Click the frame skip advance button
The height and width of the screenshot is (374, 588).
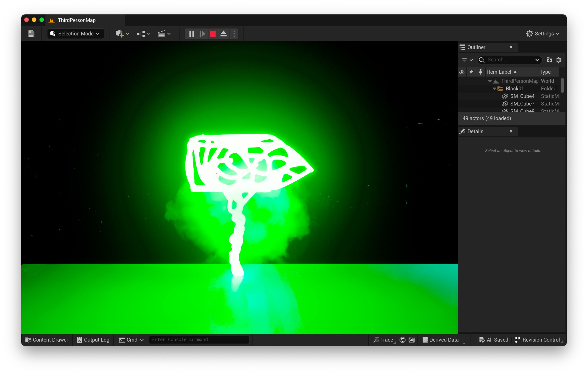(202, 34)
